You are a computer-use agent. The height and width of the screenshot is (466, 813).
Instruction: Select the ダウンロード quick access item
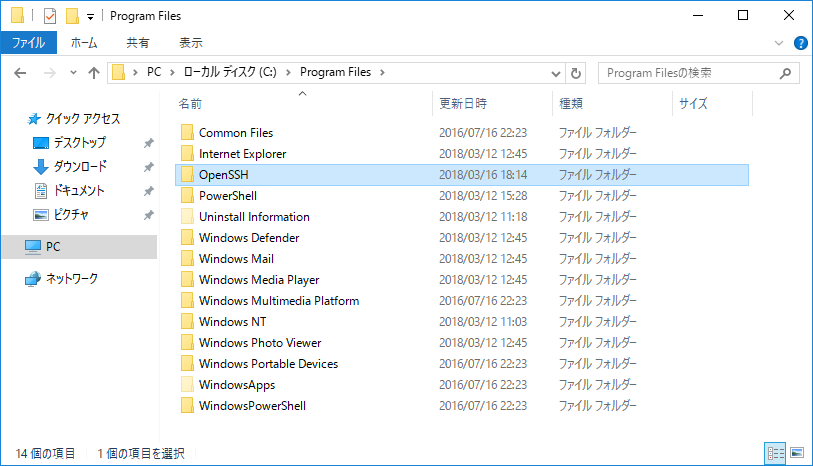pos(80,166)
